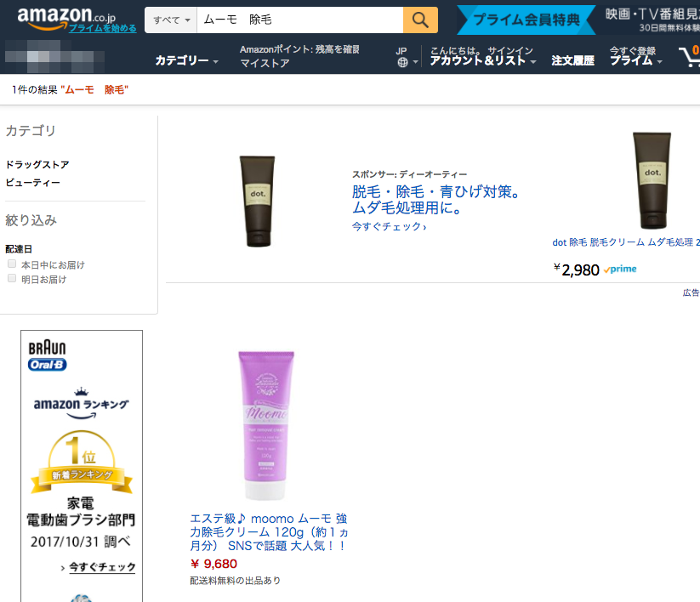Click 配送料無料の出品あり text
This screenshot has width=700, height=602.
(236, 581)
